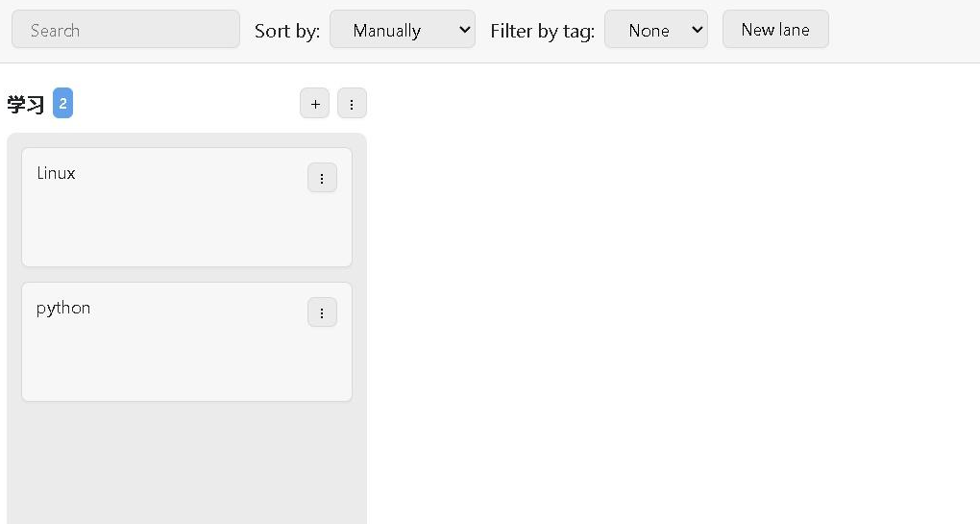Click the python card title text
Screen dimensions: 980x524
coord(63,309)
